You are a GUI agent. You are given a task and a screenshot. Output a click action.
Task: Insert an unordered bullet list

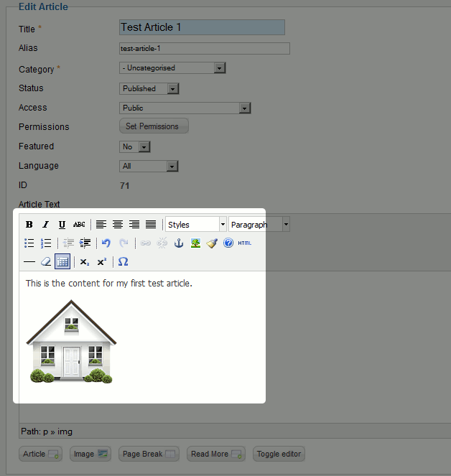point(29,243)
